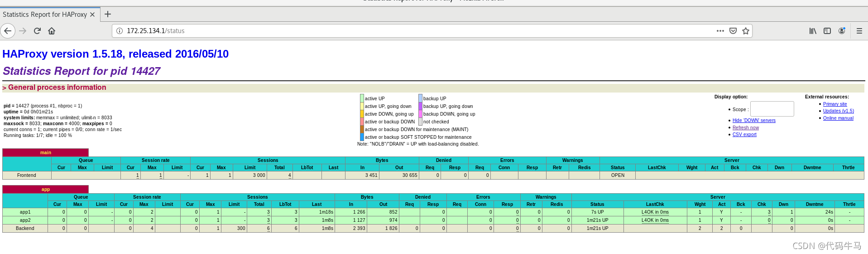Click the 7s UP status of app1
Screen dimensions: 868x254
pos(597,212)
